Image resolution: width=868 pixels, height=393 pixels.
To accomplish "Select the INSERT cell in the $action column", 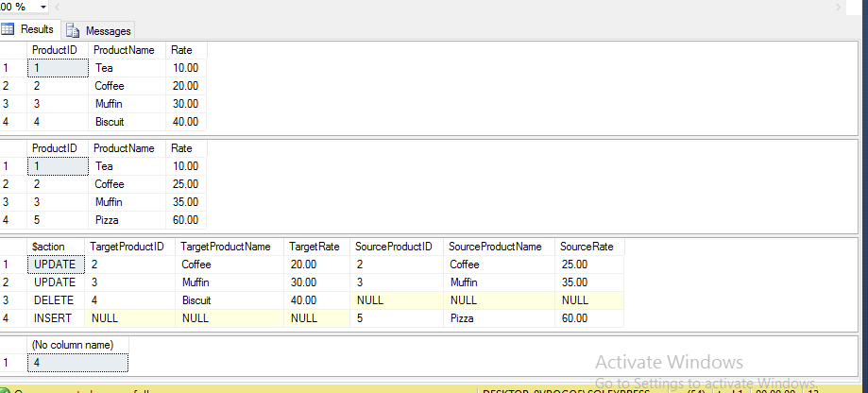I will [x=53, y=318].
